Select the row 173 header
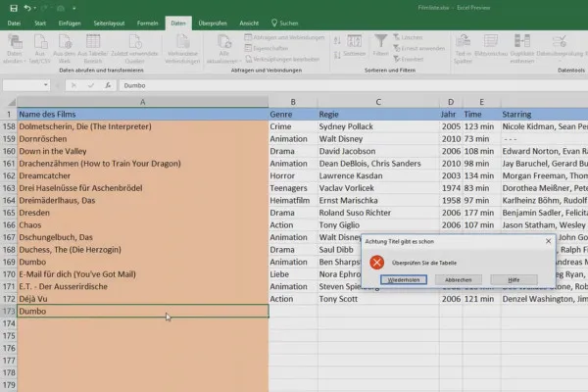The height and width of the screenshot is (392, 588). pos(9,311)
